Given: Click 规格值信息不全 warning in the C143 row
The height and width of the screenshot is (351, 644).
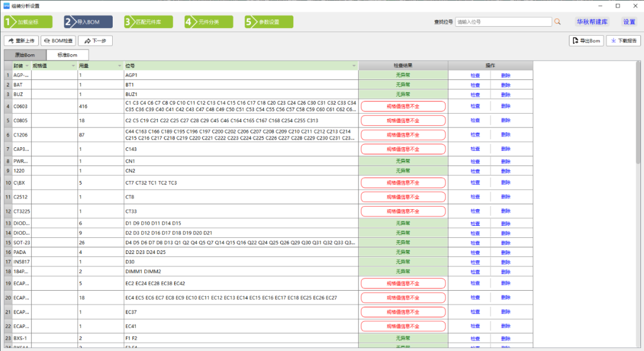Looking at the screenshot, I should (x=403, y=149).
